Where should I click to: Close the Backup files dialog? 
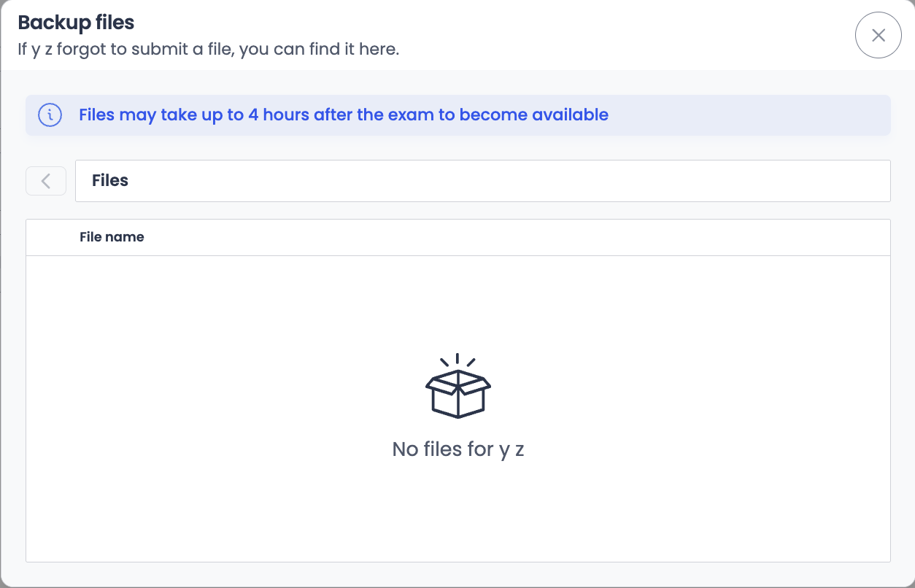click(x=878, y=35)
